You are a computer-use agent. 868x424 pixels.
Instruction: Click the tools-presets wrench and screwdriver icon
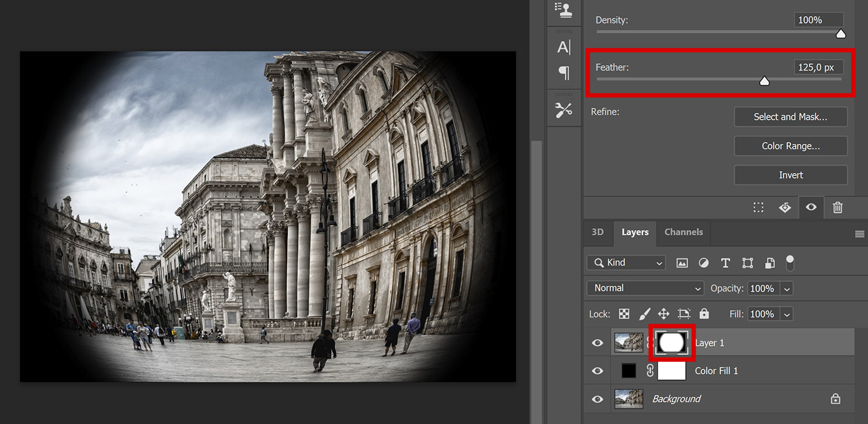pyautogui.click(x=564, y=110)
